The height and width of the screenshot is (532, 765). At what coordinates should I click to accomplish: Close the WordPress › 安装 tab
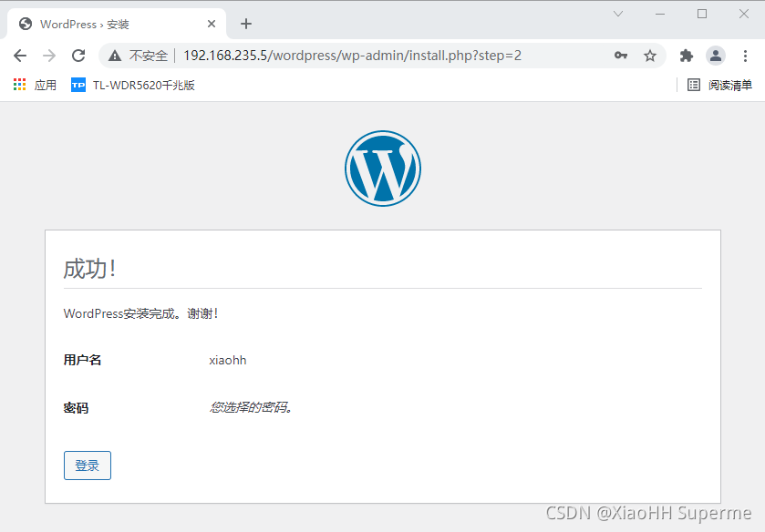pyautogui.click(x=212, y=24)
